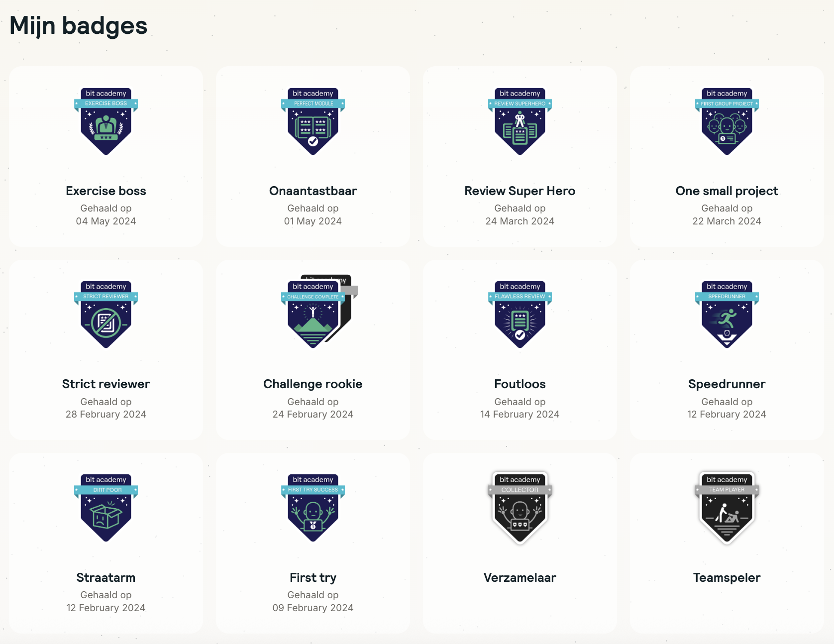
Task: Select the First Group Project badge icon
Action: pos(727,121)
